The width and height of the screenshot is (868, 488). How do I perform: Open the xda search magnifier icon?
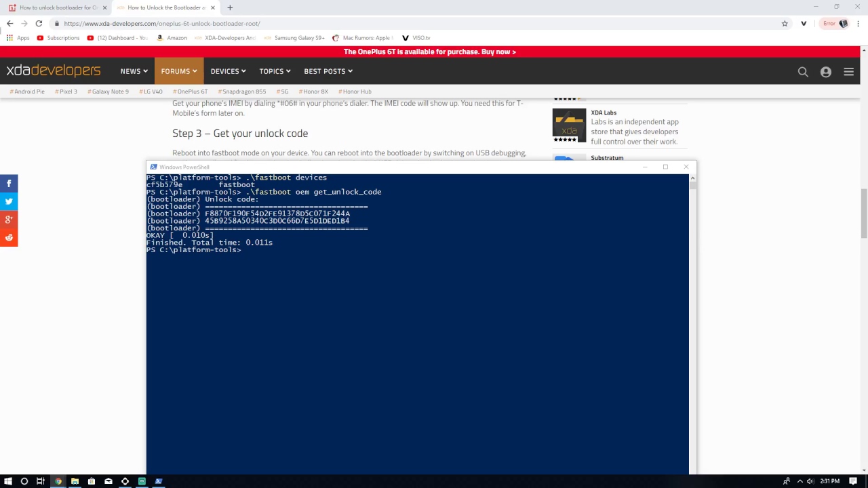tap(803, 71)
